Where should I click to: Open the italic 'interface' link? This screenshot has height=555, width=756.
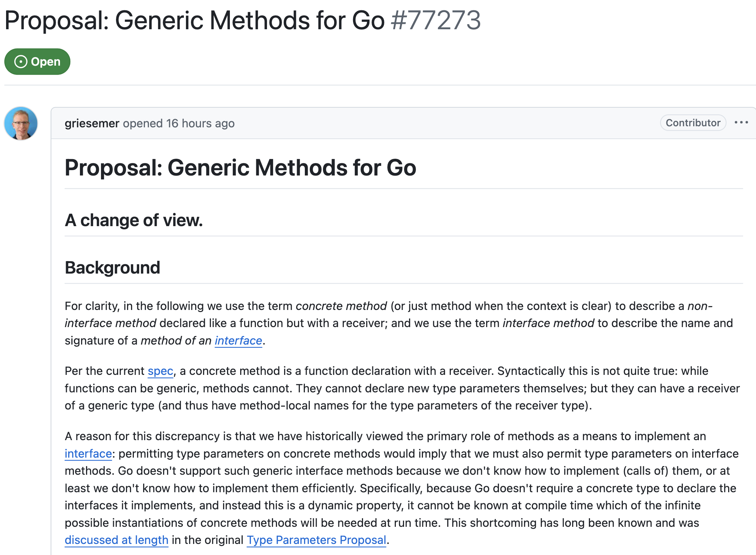238,341
